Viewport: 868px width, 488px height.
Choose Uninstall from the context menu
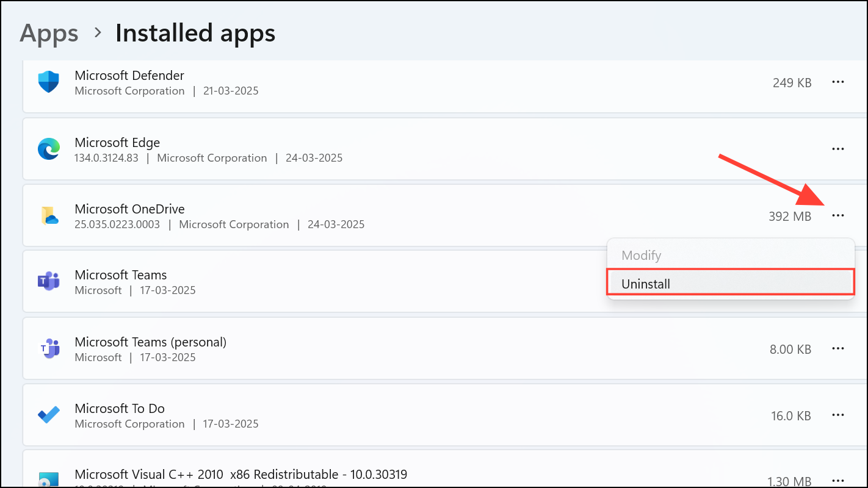click(731, 284)
